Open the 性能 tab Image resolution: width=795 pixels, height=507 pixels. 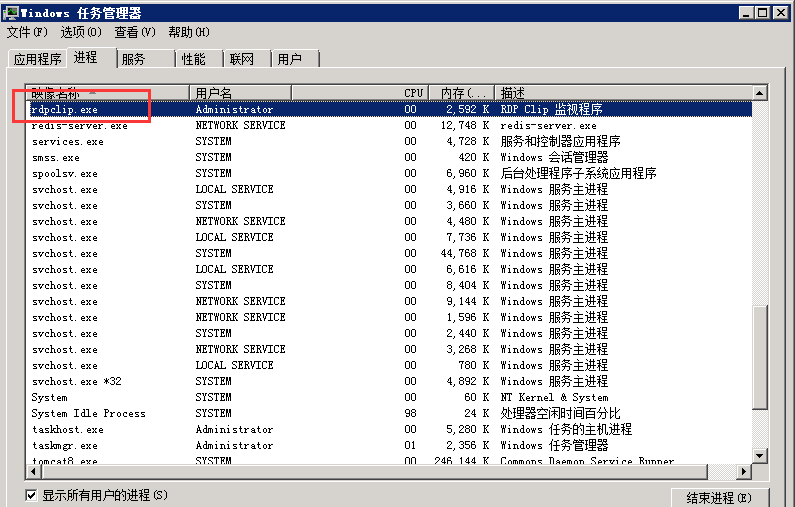(200, 59)
